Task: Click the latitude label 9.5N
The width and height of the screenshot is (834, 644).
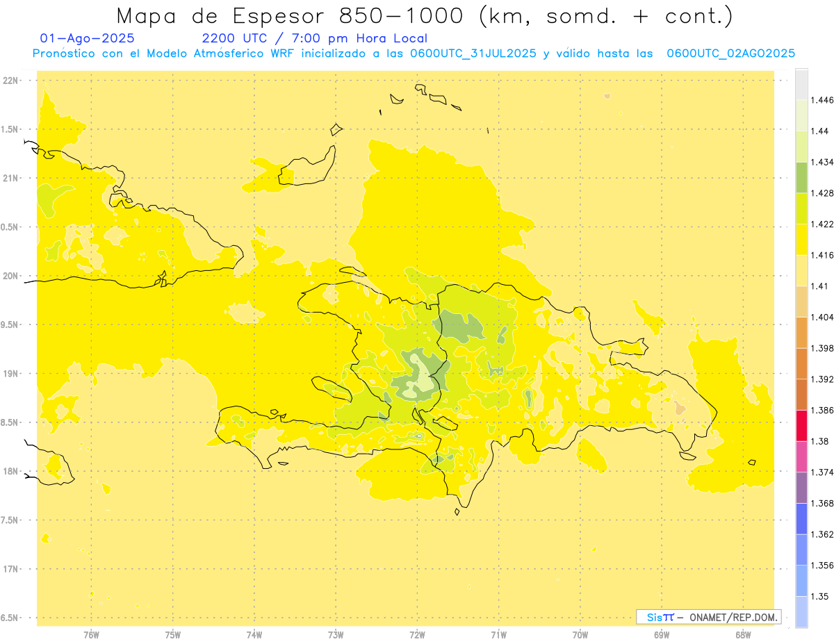Action: [10, 325]
